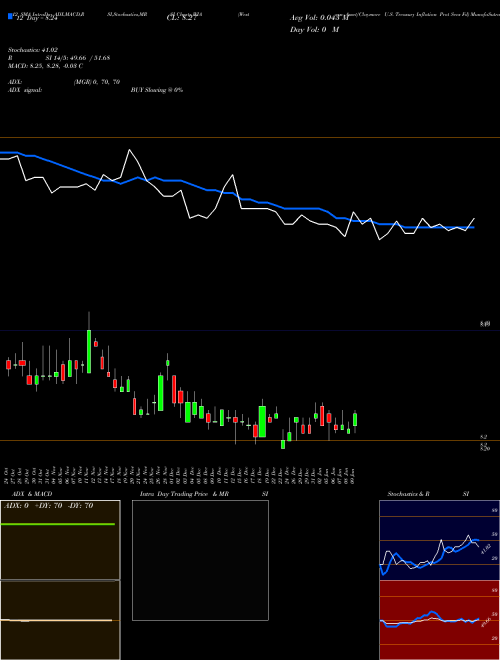Click the last date label on the x-axis

click(355, 475)
